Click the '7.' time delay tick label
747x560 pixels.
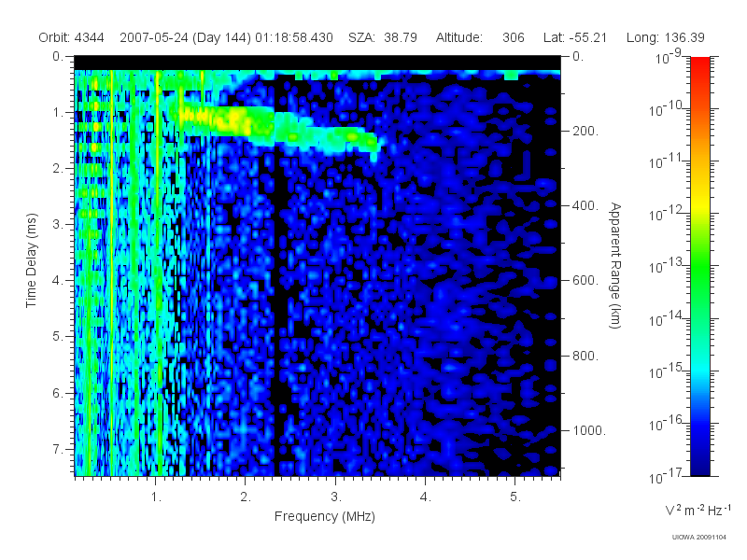(58, 449)
